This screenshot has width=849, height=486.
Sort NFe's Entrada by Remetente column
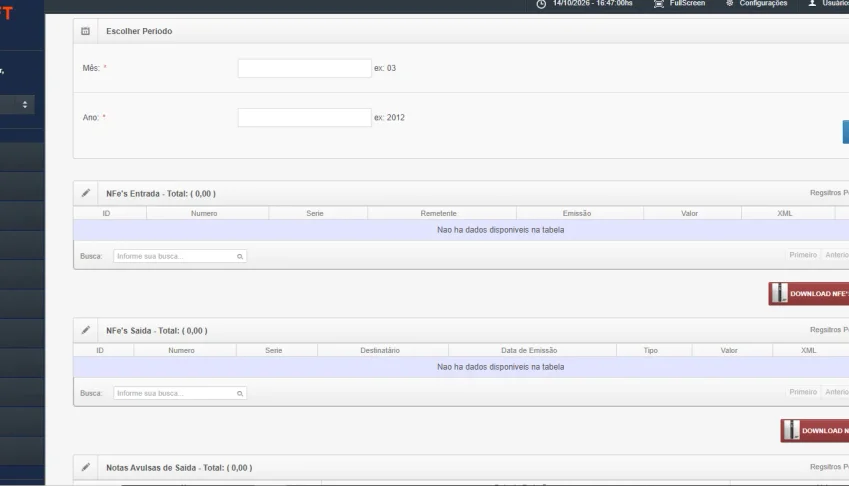tap(442, 213)
